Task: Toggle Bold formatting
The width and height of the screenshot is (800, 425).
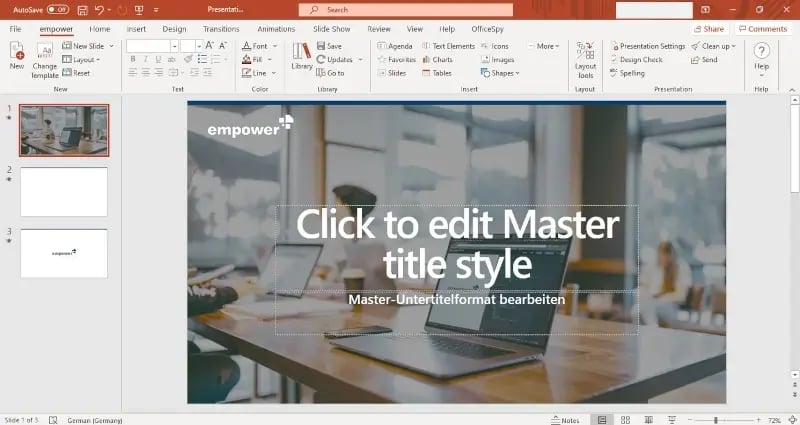Action: (133, 59)
